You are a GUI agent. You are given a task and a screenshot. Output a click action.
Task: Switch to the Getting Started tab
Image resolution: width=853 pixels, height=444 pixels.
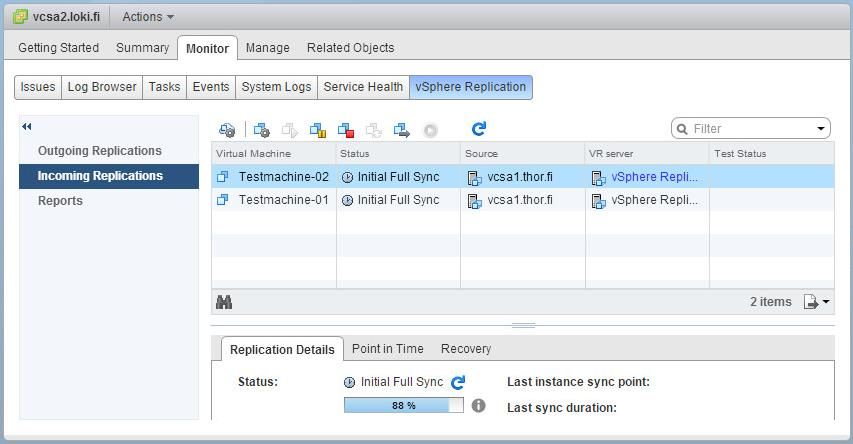pos(59,48)
